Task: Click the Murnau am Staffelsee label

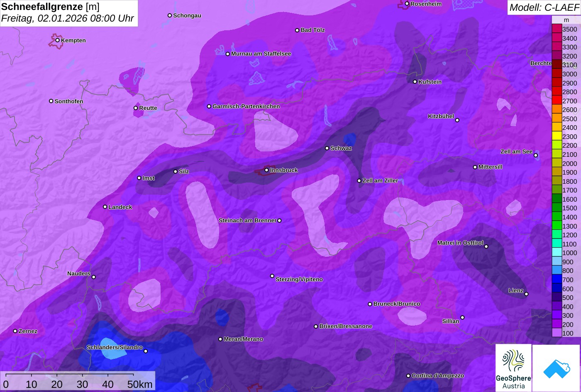Action: [x=261, y=54]
